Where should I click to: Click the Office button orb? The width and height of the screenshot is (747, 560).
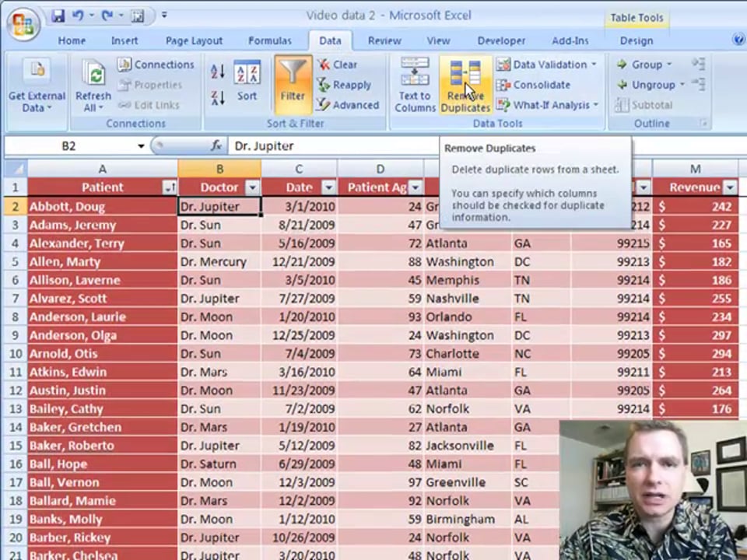click(23, 24)
